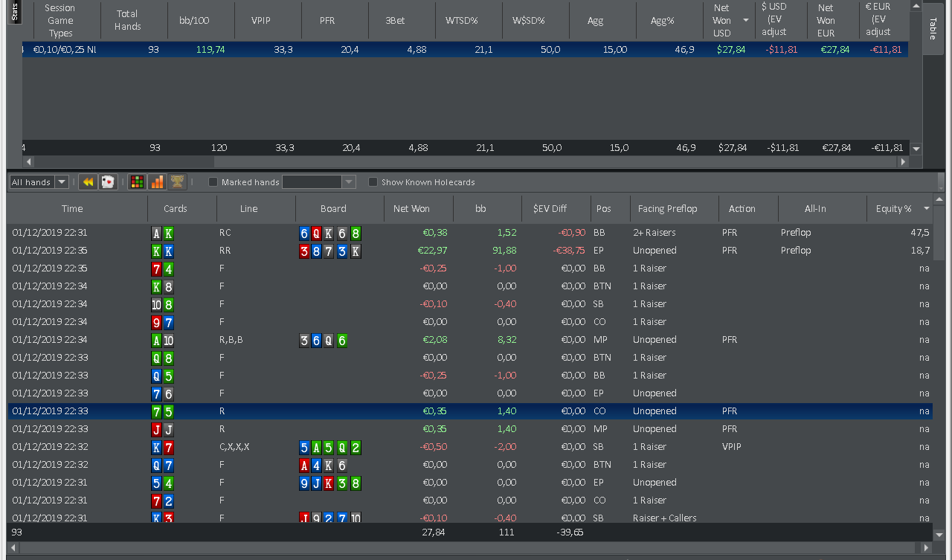Click the Pos column header
The image size is (952, 560).
pos(603,208)
